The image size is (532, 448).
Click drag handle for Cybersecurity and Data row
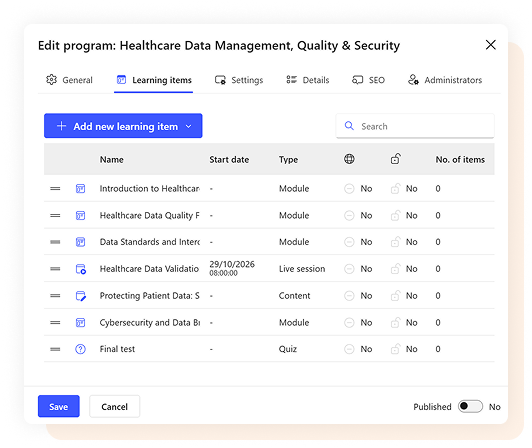[x=55, y=322]
